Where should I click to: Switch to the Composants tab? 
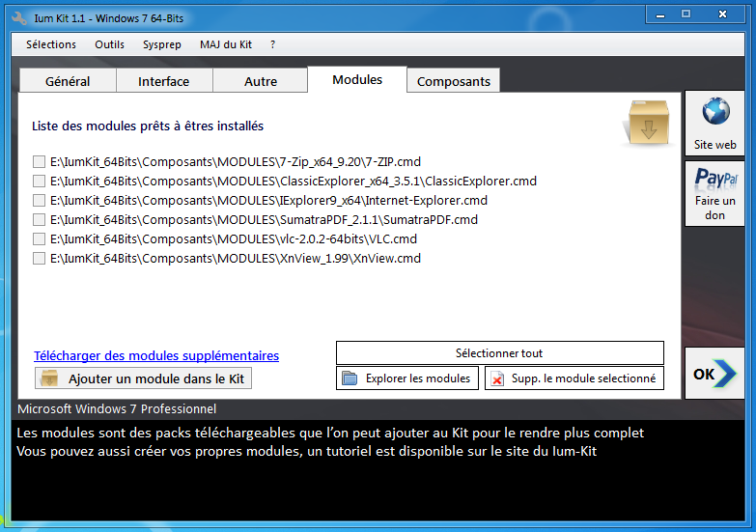tap(453, 81)
